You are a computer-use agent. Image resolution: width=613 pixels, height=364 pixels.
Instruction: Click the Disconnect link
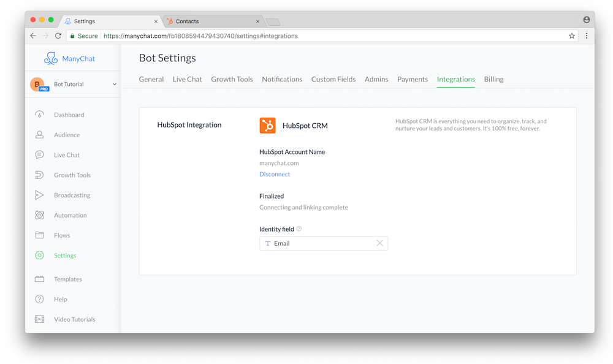click(x=275, y=174)
